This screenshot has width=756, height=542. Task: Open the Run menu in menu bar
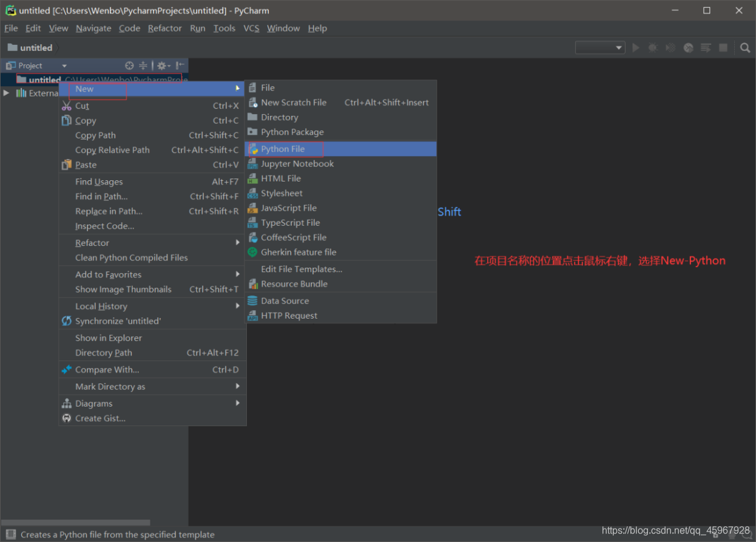tap(197, 29)
